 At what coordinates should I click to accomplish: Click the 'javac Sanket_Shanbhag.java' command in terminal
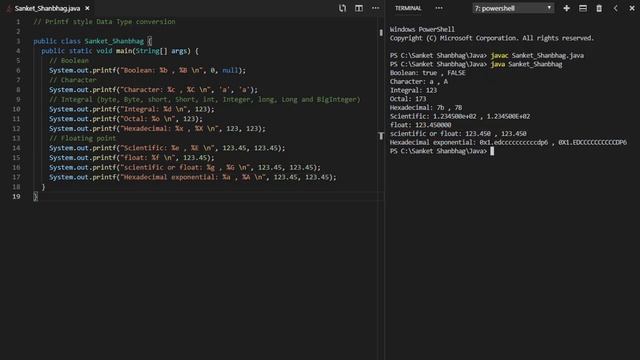[537, 56]
